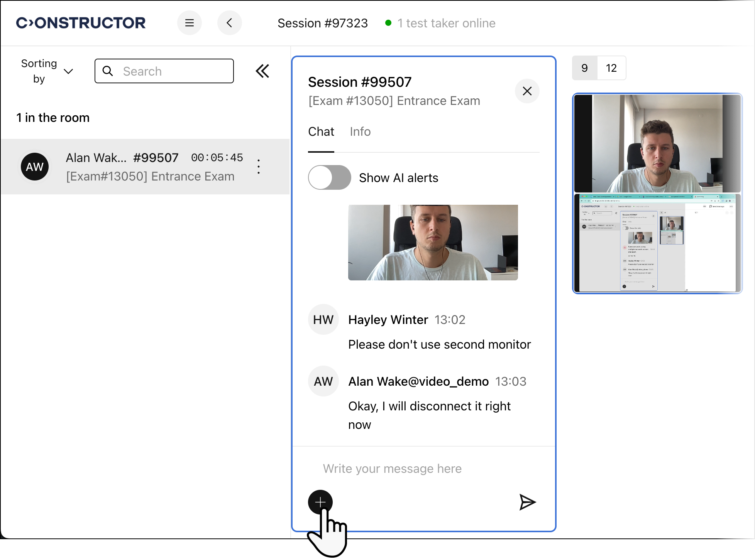
Task: Send the message with the arrow icon
Action: [527, 502]
